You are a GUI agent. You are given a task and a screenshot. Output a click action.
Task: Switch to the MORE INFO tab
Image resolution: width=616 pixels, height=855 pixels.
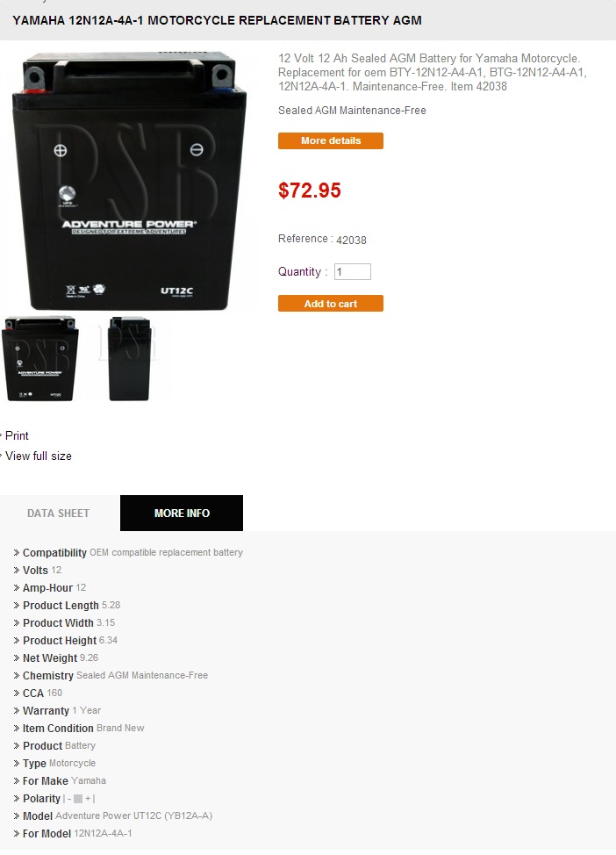tap(182, 514)
